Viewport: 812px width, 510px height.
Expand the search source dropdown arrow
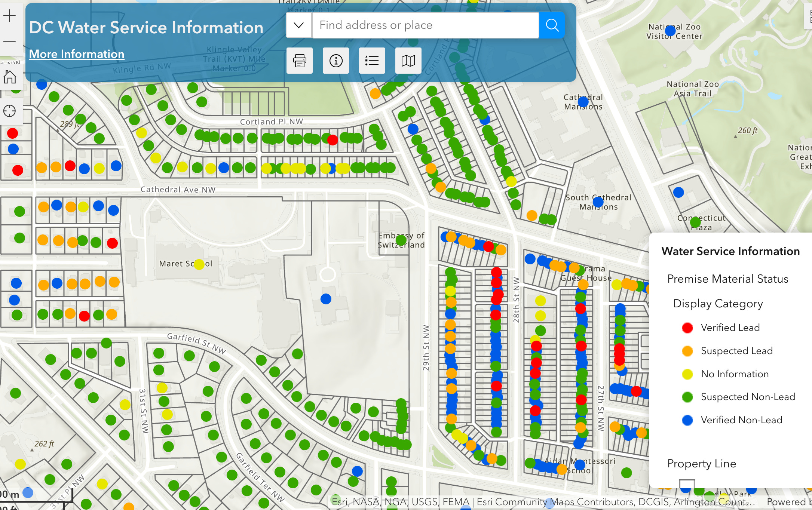pos(298,25)
